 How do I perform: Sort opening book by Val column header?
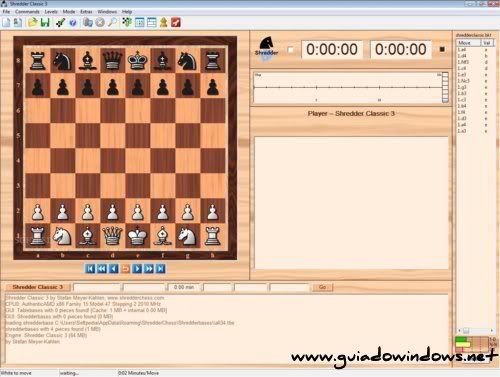[487, 43]
